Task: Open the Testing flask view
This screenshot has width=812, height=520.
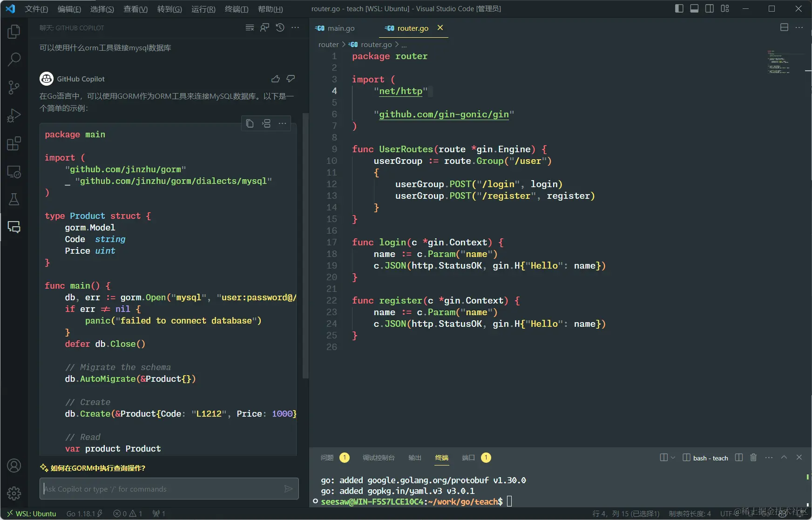Action: 14,199
